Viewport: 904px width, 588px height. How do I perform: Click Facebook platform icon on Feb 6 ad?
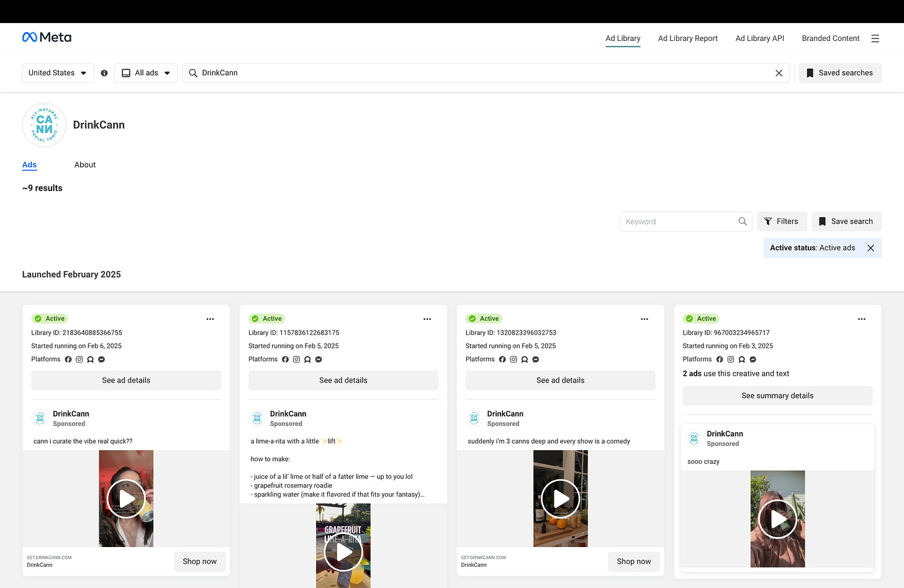[x=68, y=360]
